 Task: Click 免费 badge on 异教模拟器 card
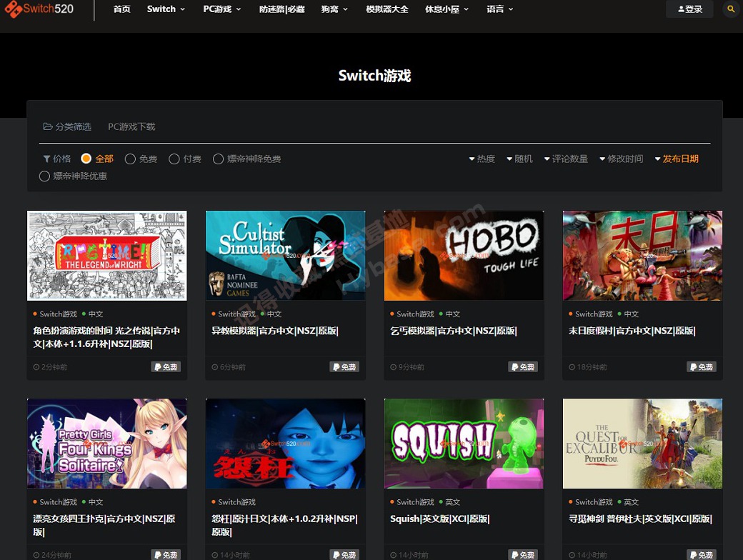[x=344, y=366]
